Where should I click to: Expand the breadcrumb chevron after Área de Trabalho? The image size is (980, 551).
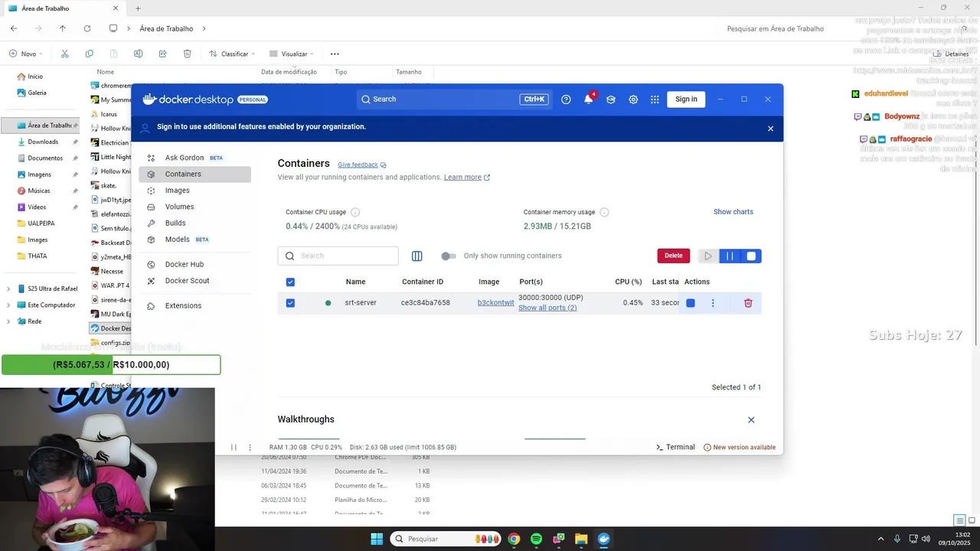(x=204, y=28)
